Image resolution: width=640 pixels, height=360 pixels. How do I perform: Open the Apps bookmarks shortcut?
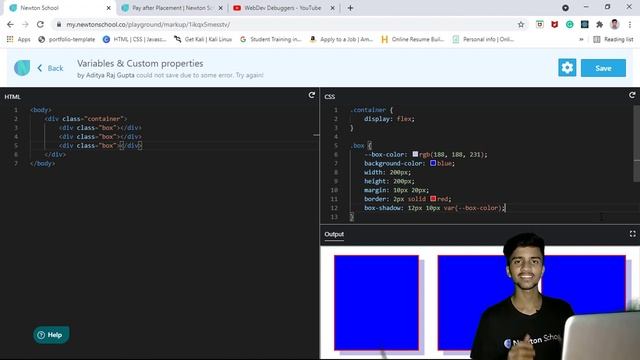coord(18,39)
